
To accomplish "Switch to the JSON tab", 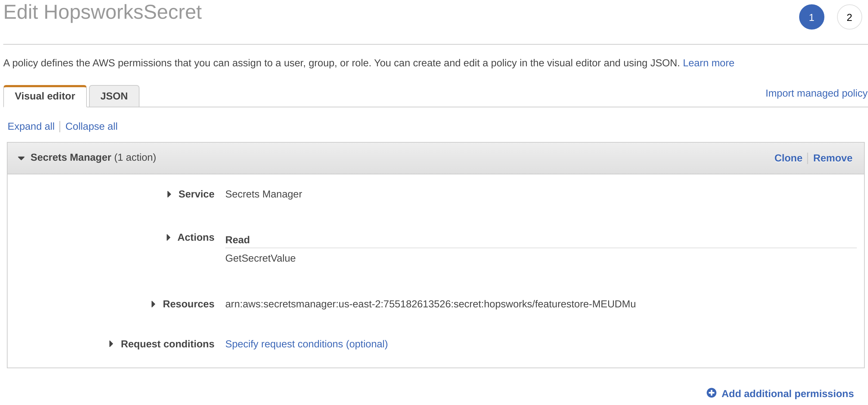I will coord(114,96).
